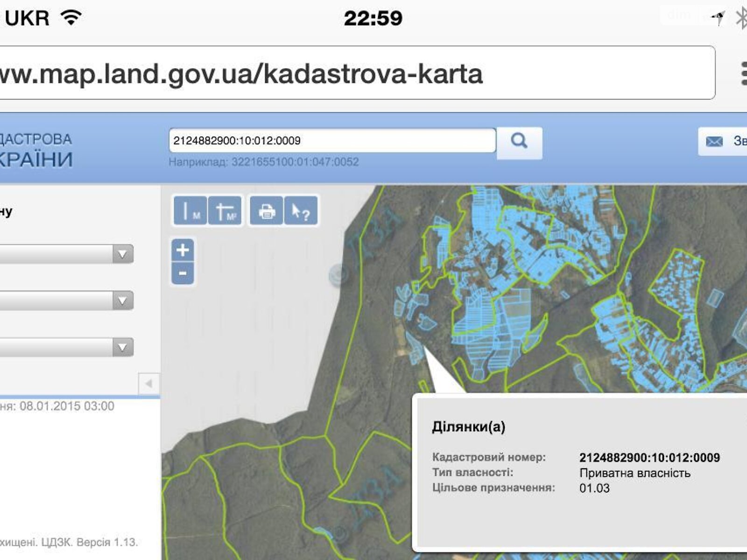Click the Ділянки(а) popup heading
Image resolution: width=747 pixels, height=560 pixels.
pos(468,427)
